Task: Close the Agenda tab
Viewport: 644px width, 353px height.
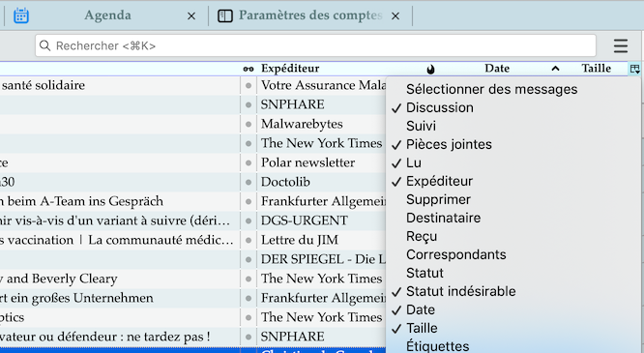Action: tap(191, 16)
